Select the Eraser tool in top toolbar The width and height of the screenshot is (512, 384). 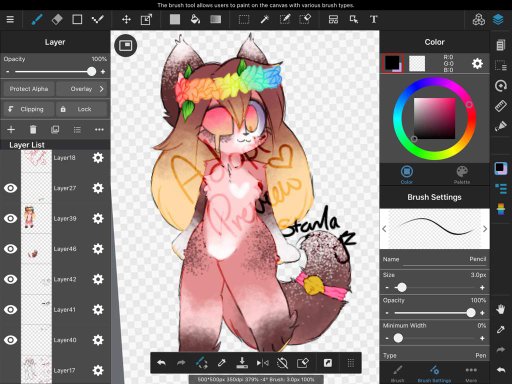tap(57, 19)
